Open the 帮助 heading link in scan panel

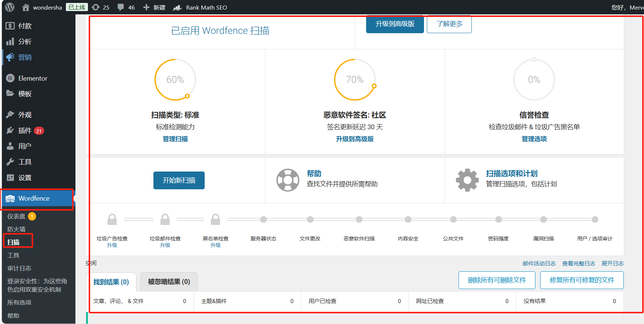pyautogui.click(x=314, y=173)
